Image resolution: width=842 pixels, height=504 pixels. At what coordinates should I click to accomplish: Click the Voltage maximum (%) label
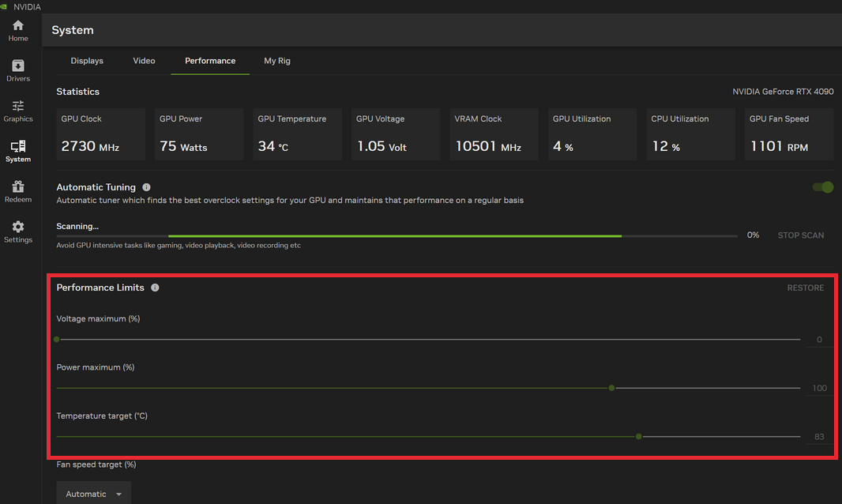click(x=98, y=318)
